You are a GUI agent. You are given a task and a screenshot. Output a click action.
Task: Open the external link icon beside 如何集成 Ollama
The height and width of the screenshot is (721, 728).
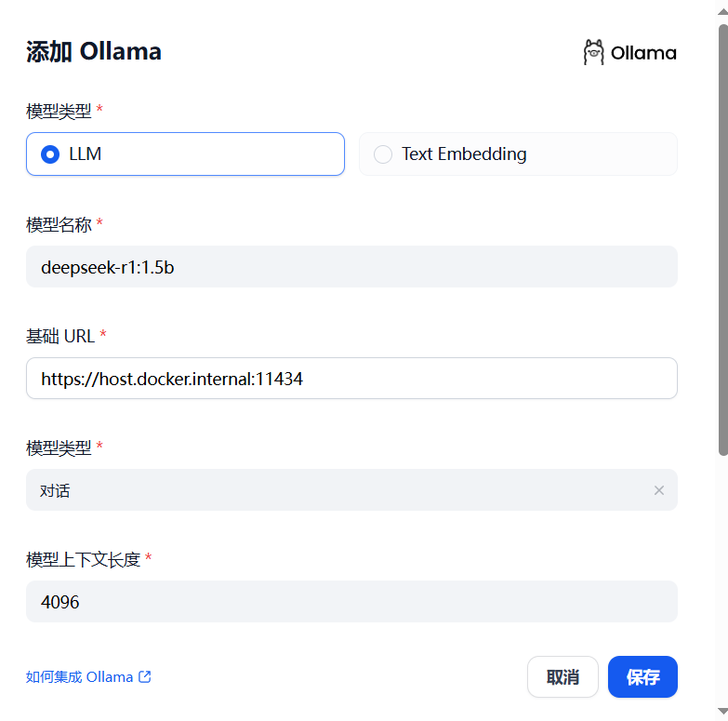click(145, 677)
